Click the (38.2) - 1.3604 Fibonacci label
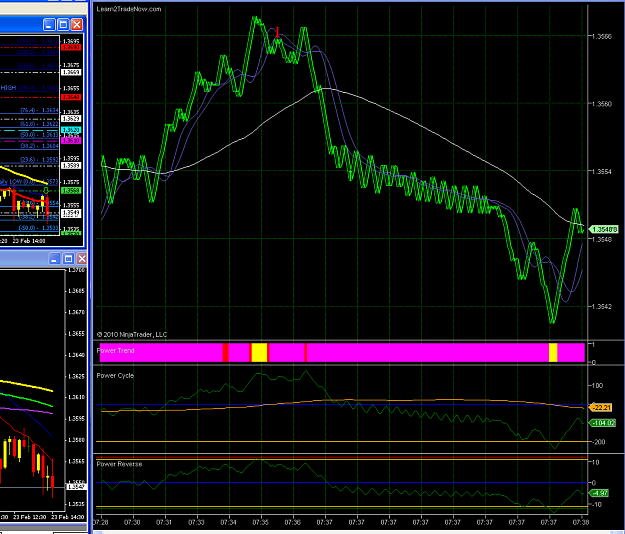The width and height of the screenshot is (625, 534). pyautogui.click(x=39, y=146)
